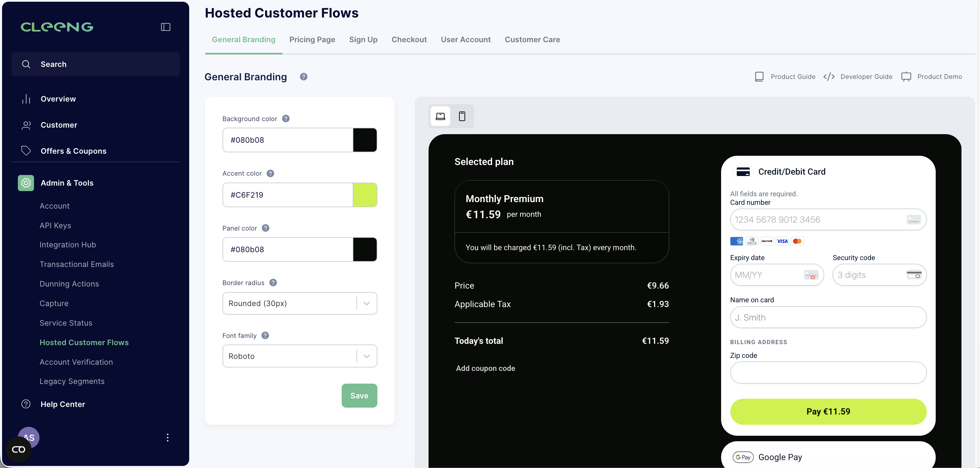The width and height of the screenshot is (980, 468).
Task: Open Background color black swatch
Action: (x=365, y=140)
